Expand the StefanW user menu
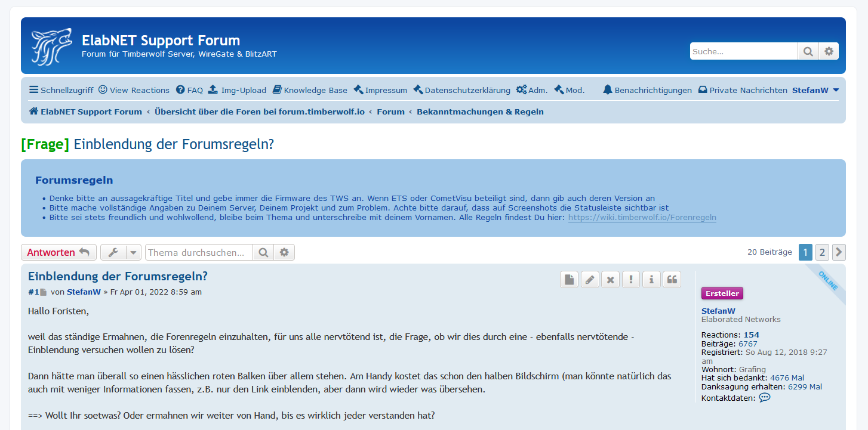Image resolution: width=868 pixels, height=430 pixels. pos(815,90)
